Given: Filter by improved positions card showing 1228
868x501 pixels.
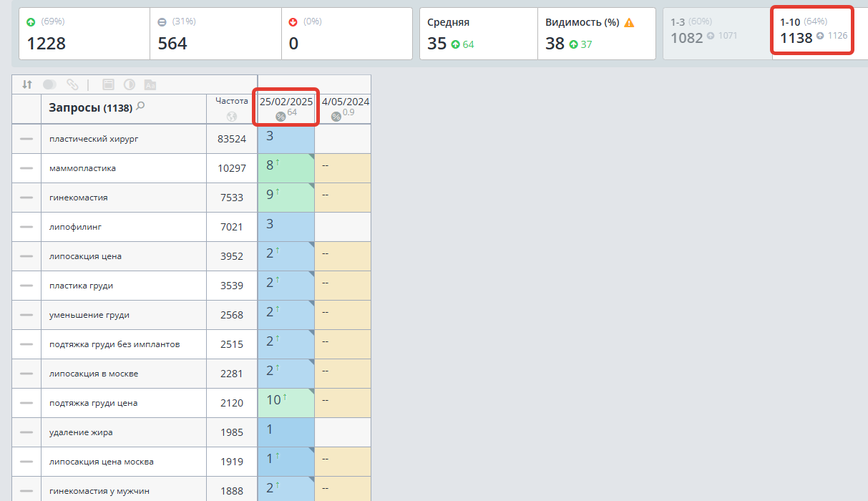Looking at the screenshot, I should point(84,34).
